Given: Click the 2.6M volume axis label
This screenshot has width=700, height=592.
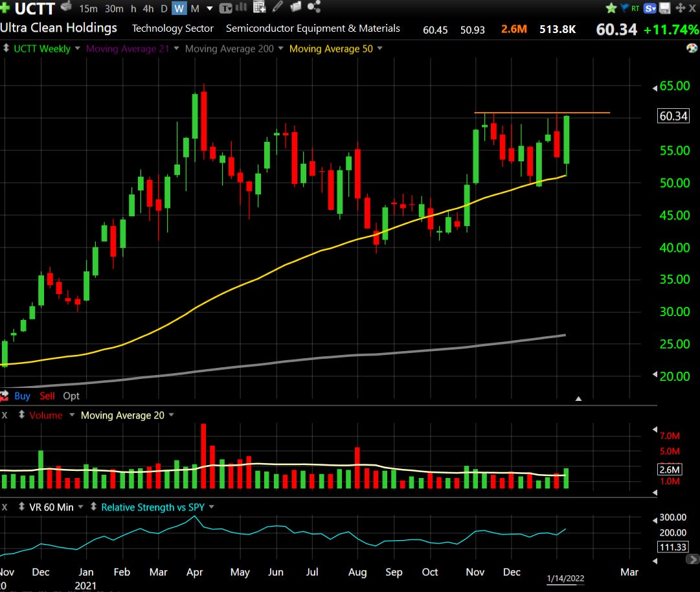Looking at the screenshot, I should (669, 470).
